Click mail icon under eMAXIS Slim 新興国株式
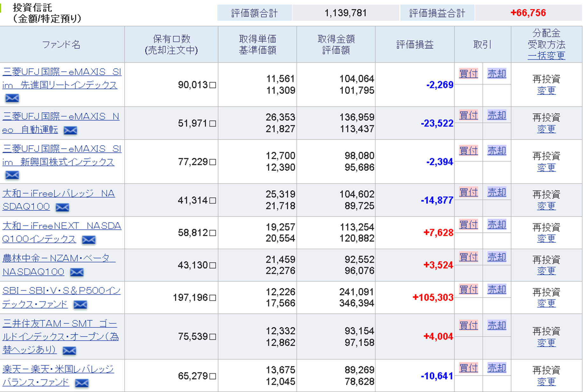583x392 pixels. [x=12, y=175]
